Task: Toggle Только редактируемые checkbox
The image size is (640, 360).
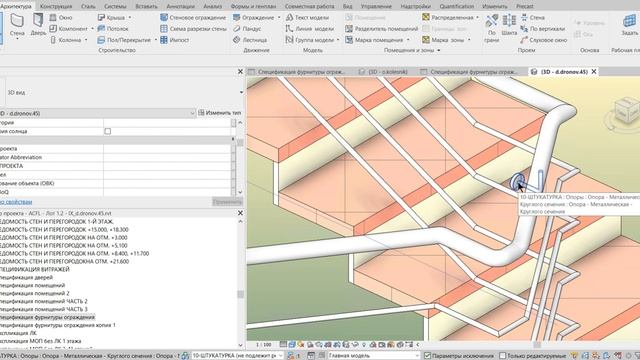Action: coord(502,356)
